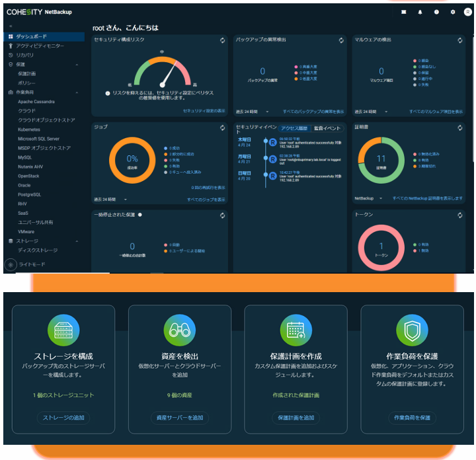
Task: Select ダッシュボード in sidebar
Action: (44, 36)
